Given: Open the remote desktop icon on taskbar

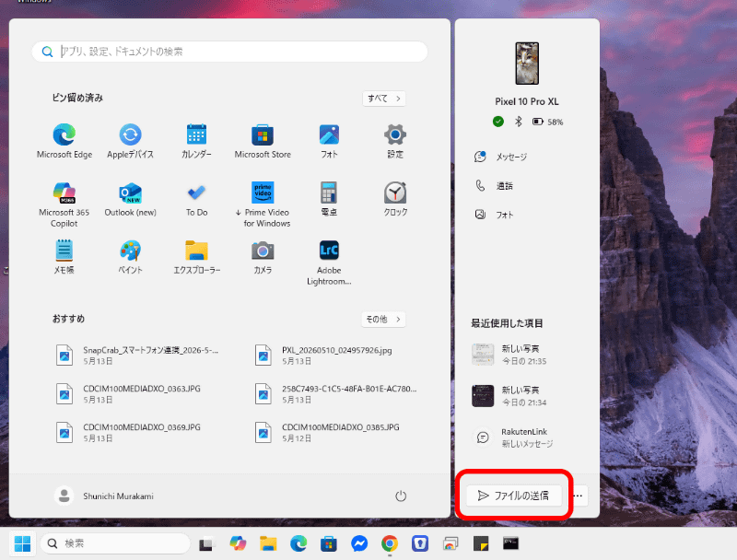Looking at the screenshot, I should [x=450, y=543].
